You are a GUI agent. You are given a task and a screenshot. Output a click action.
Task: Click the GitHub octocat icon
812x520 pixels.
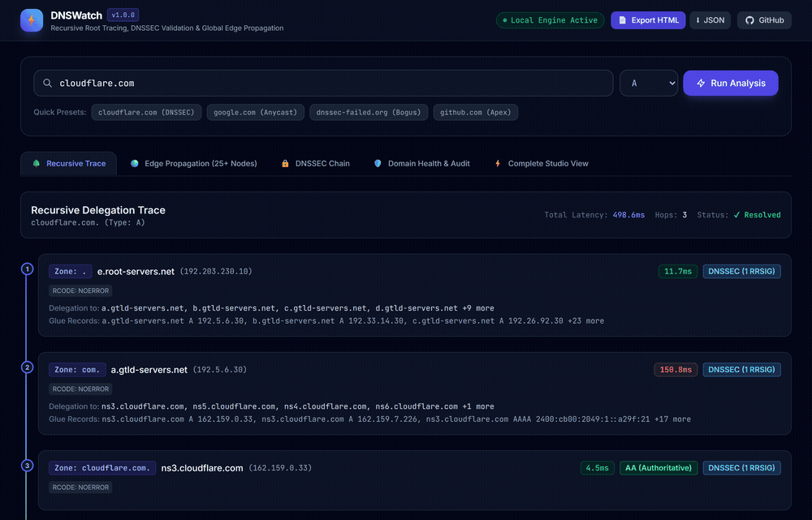click(x=749, y=20)
